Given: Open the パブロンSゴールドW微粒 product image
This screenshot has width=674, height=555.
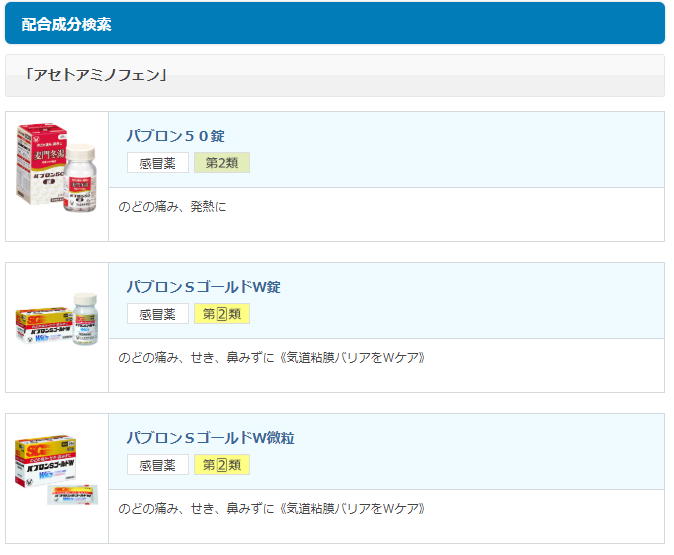Looking at the screenshot, I should (x=56, y=469).
